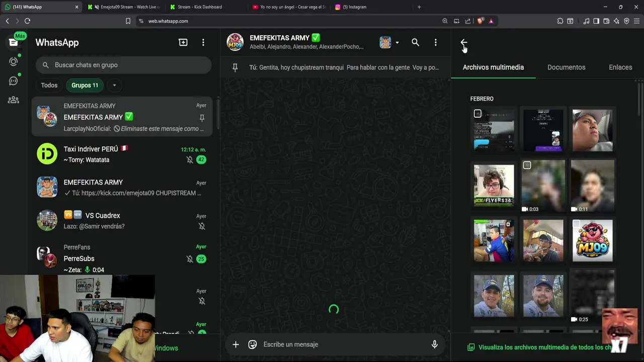Viewport: 644px width, 362px height.
Task: Expand chat filter dropdown next to Grupos
Action: (x=114, y=85)
